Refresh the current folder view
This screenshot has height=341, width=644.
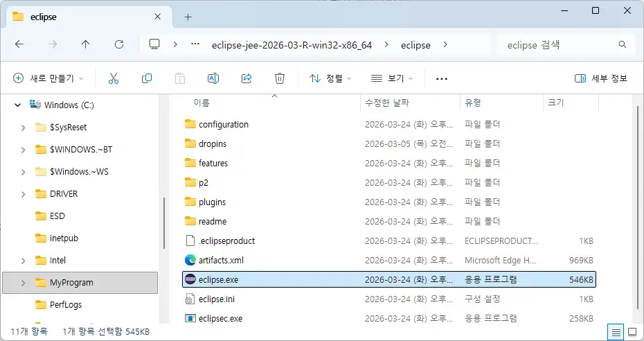[119, 44]
